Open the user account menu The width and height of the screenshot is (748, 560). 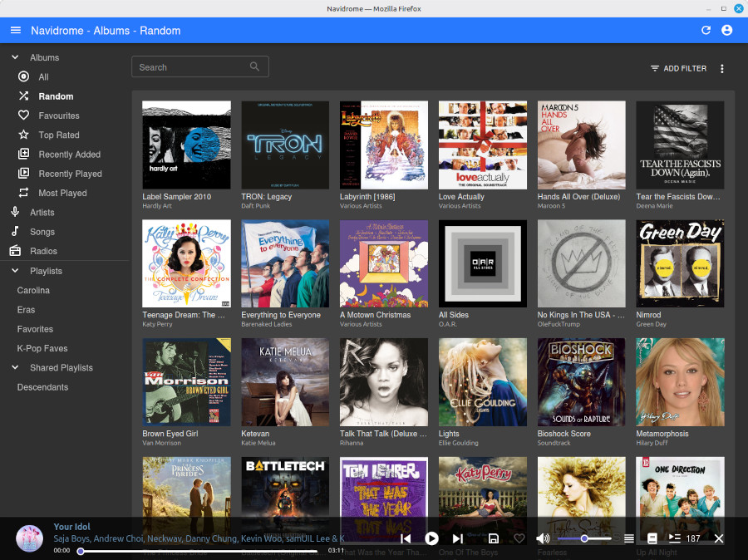(x=727, y=31)
